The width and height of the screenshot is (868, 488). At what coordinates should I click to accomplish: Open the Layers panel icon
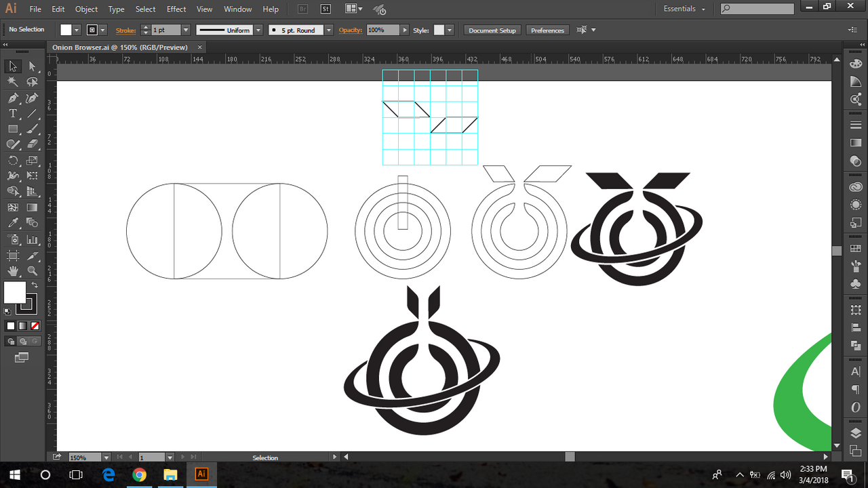[x=855, y=434]
